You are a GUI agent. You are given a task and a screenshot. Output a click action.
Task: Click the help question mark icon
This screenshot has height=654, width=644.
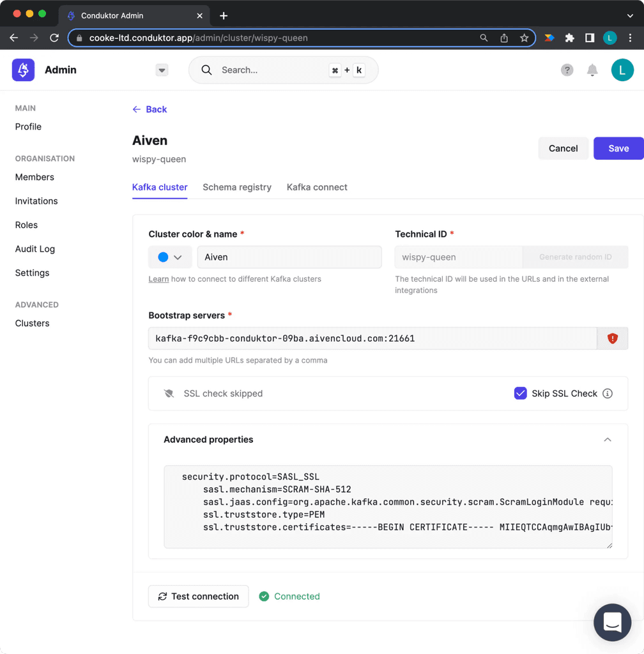567,70
